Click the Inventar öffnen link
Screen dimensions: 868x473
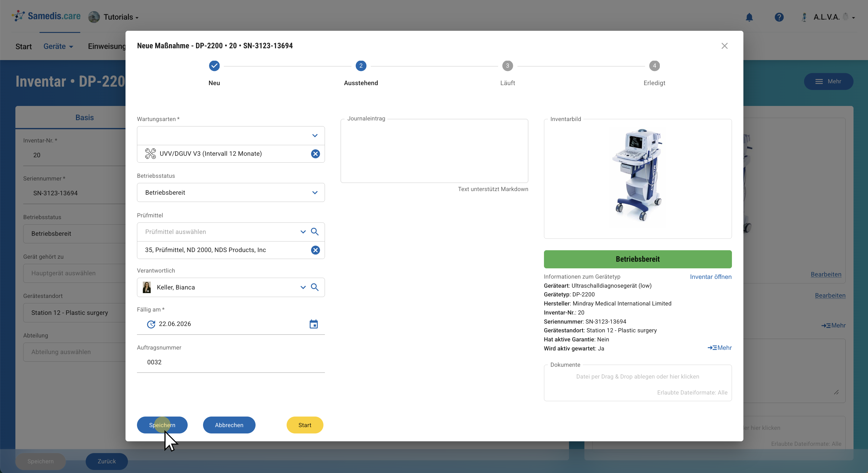point(710,277)
